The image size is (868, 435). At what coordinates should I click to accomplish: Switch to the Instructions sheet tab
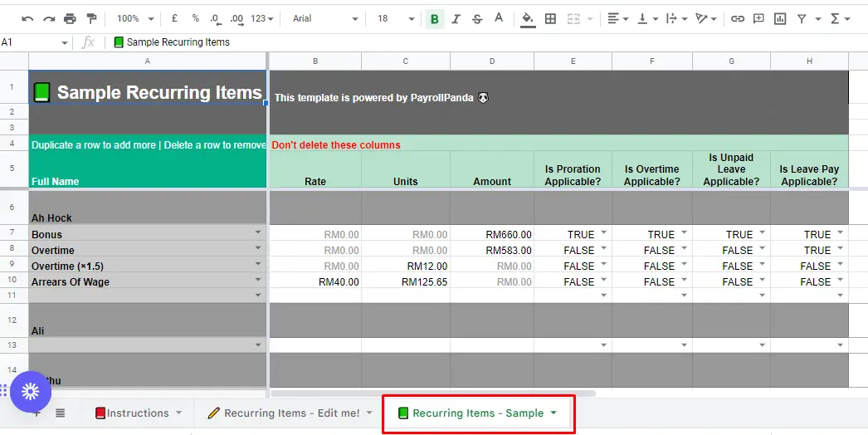point(139,413)
